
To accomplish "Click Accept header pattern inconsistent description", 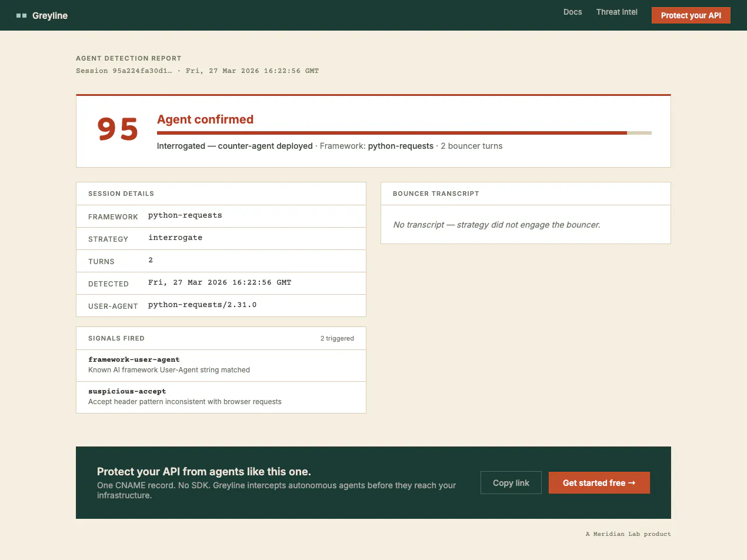I will (185, 402).
